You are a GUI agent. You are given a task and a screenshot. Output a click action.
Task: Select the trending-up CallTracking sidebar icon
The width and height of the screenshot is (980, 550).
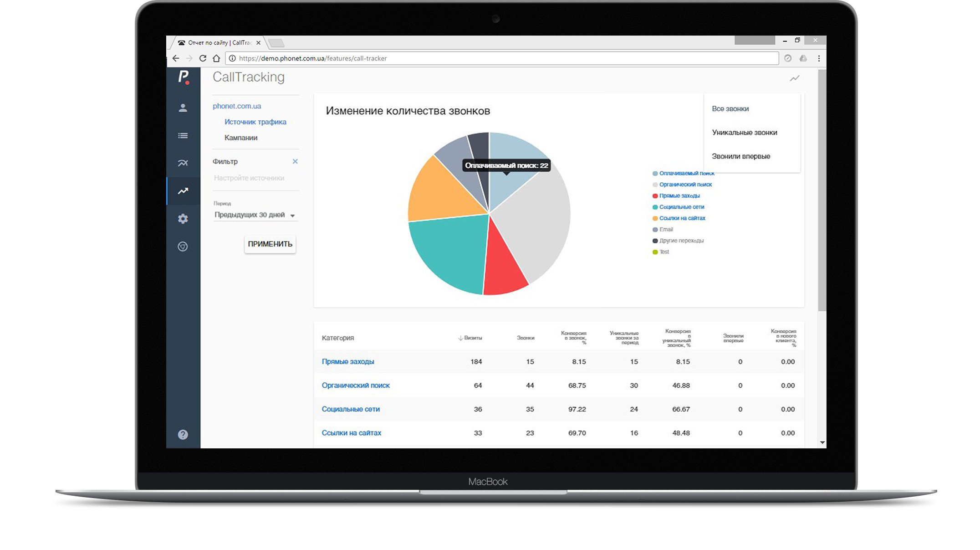pyautogui.click(x=183, y=191)
